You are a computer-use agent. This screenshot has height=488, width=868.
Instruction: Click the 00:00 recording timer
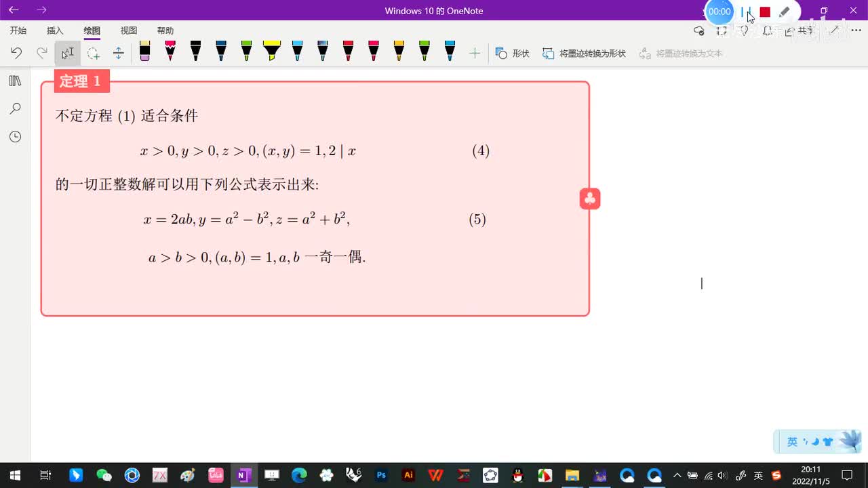tap(719, 12)
